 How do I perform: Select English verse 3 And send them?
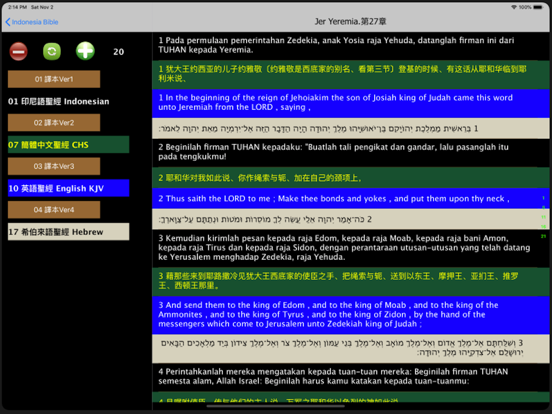(x=350, y=315)
